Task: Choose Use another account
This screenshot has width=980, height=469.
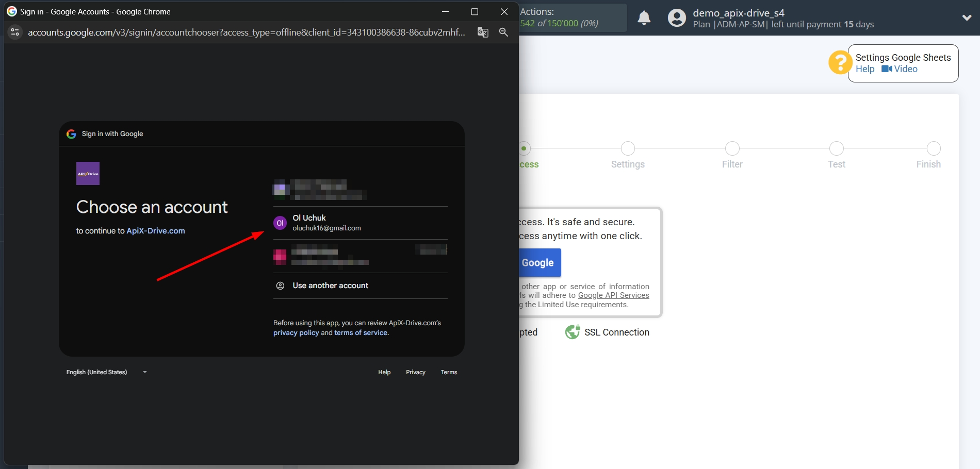Action: pyautogui.click(x=330, y=285)
